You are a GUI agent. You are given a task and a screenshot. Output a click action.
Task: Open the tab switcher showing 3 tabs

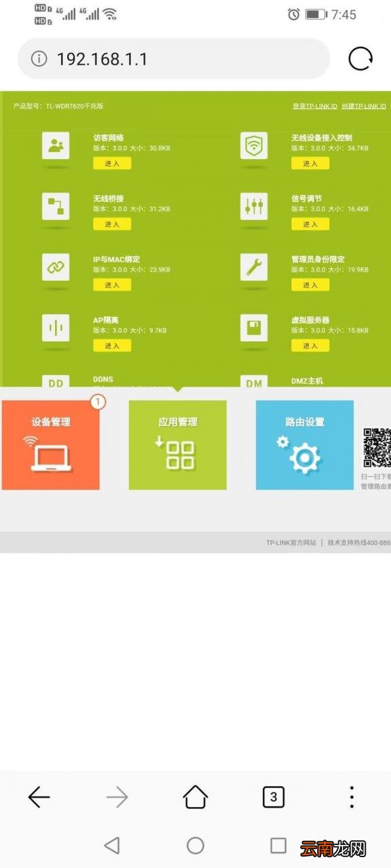(x=274, y=797)
